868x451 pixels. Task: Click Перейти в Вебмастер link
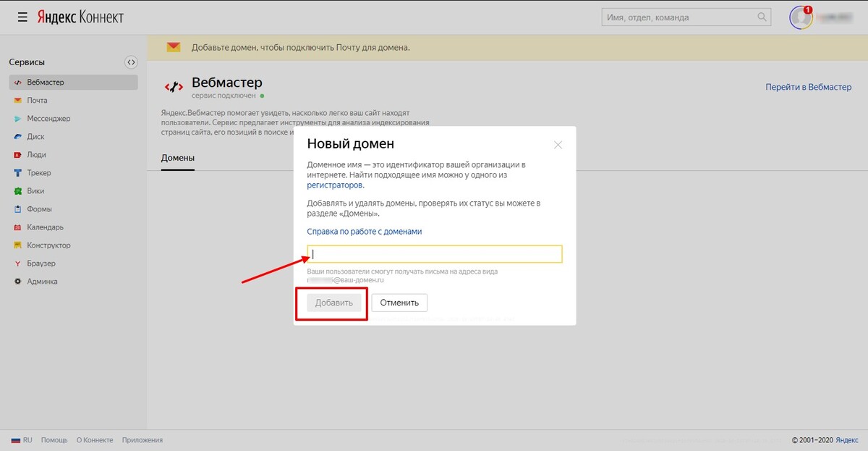[x=809, y=87]
